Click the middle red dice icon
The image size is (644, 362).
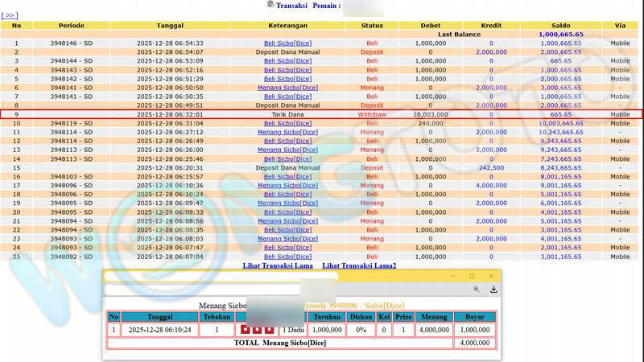(x=258, y=329)
